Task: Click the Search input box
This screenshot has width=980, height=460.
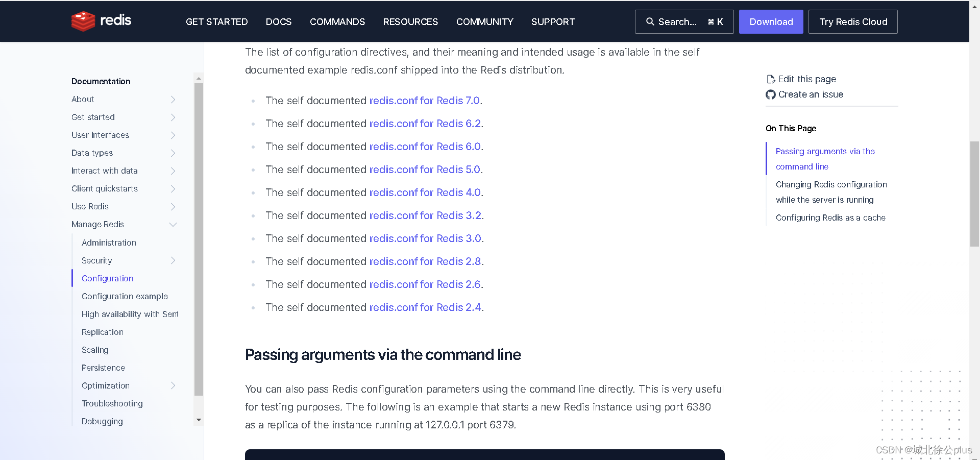Action: click(684, 21)
